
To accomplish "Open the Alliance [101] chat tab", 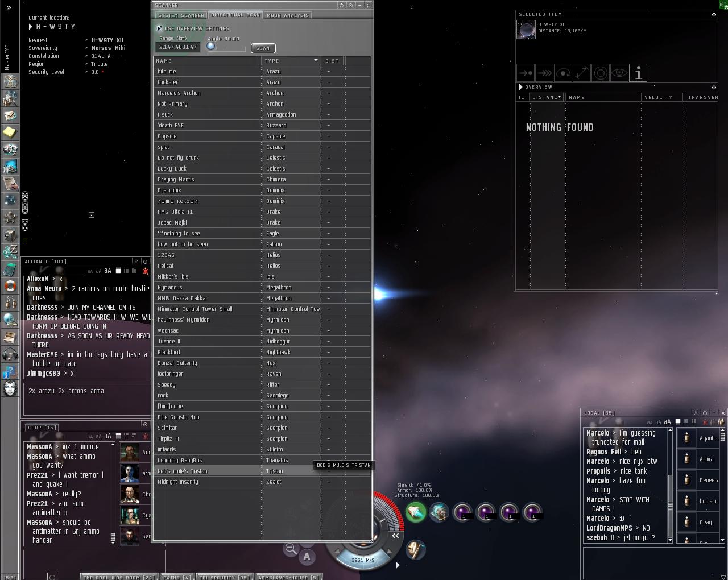I will point(45,262).
